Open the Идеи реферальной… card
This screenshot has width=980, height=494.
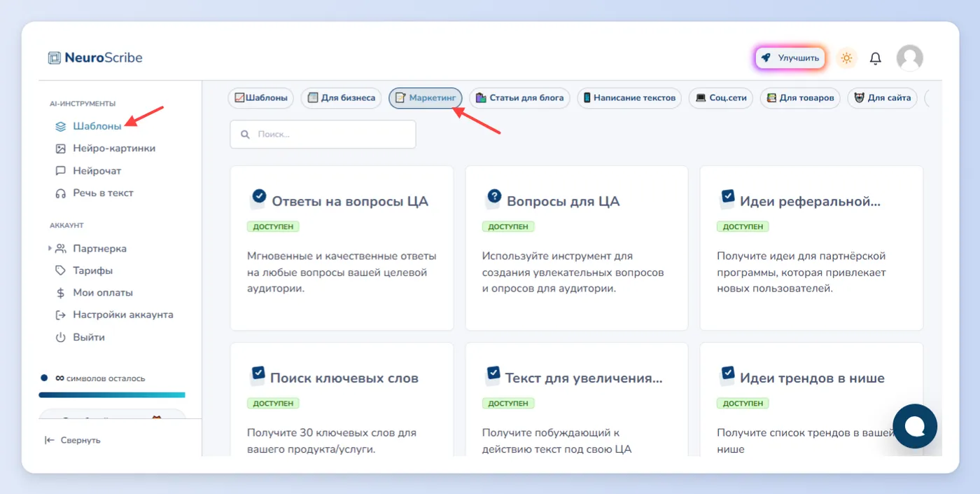811,248
